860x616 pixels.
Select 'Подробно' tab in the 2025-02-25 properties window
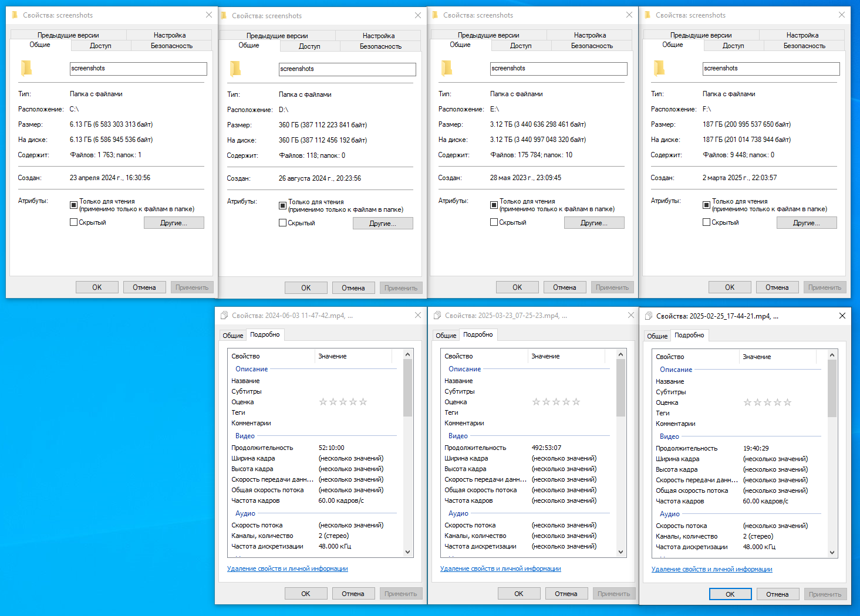click(x=689, y=335)
